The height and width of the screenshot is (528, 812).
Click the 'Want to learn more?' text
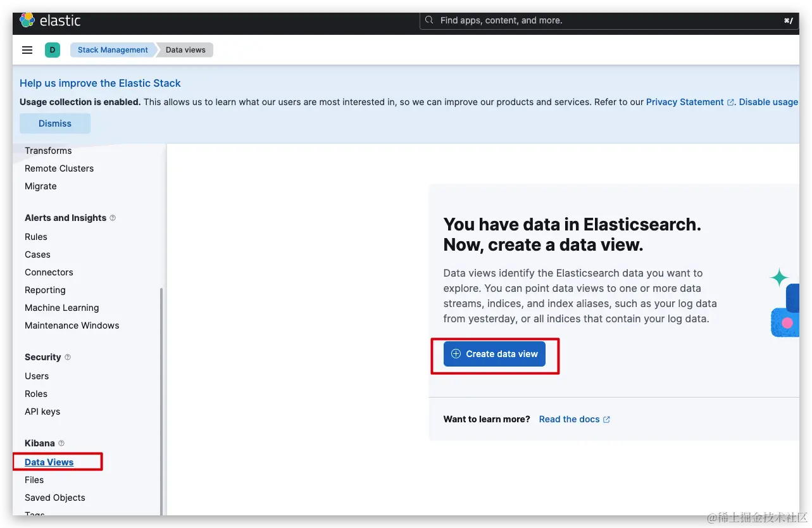pyautogui.click(x=487, y=419)
